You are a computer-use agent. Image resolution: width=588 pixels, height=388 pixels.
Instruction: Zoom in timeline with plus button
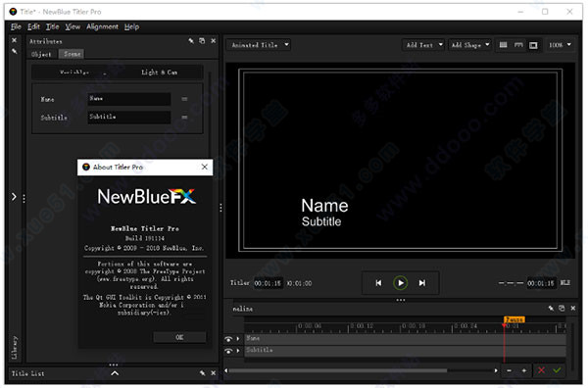524,370
